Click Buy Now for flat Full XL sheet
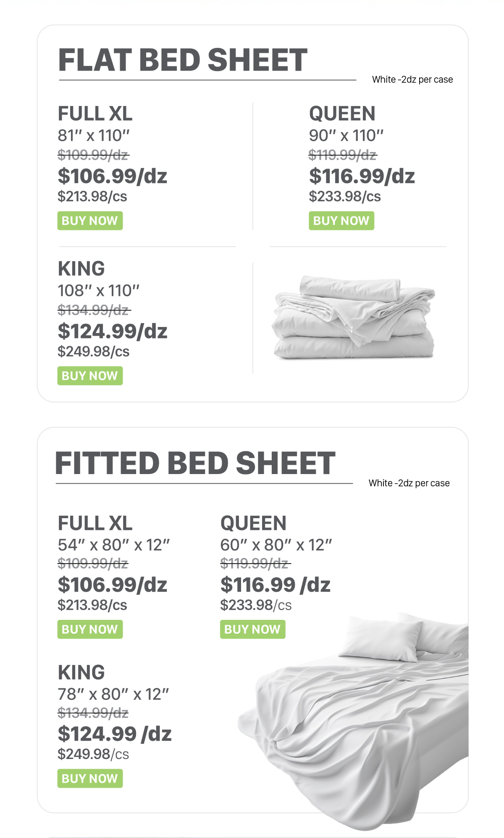 (90, 221)
